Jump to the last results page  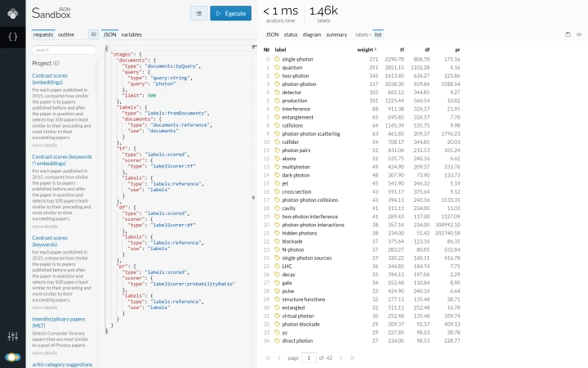[352, 358]
